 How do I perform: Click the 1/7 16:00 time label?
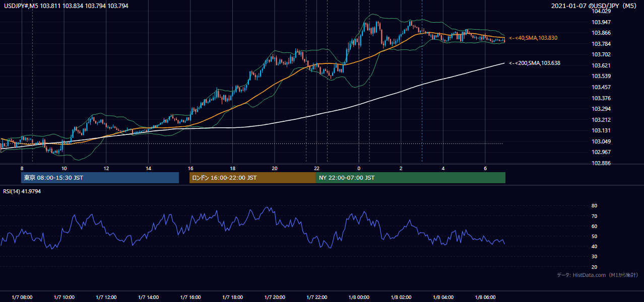pyautogui.click(x=190, y=297)
